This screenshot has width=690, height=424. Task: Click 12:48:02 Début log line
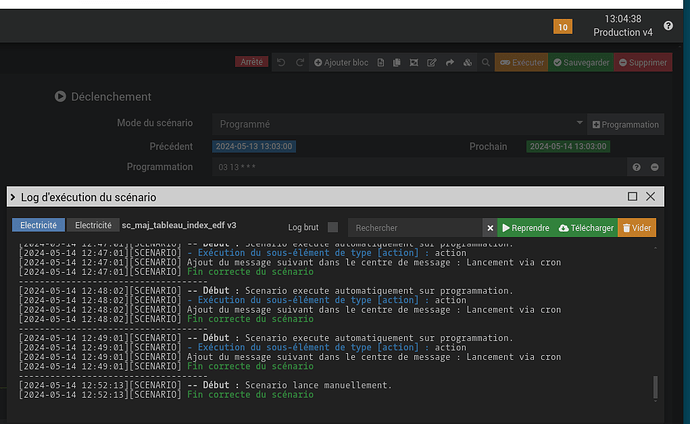coord(266,291)
